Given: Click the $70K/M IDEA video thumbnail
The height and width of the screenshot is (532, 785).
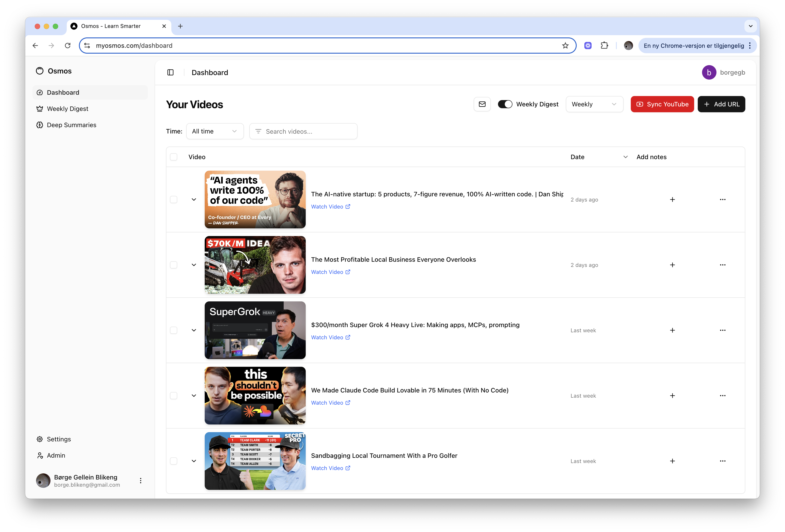Looking at the screenshot, I should point(255,265).
